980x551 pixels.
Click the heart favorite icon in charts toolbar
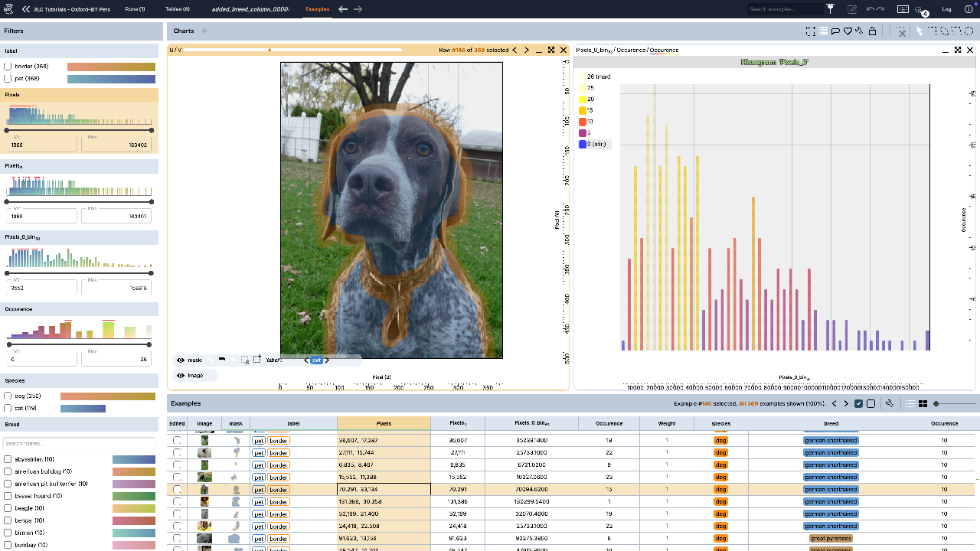pos(848,31)
